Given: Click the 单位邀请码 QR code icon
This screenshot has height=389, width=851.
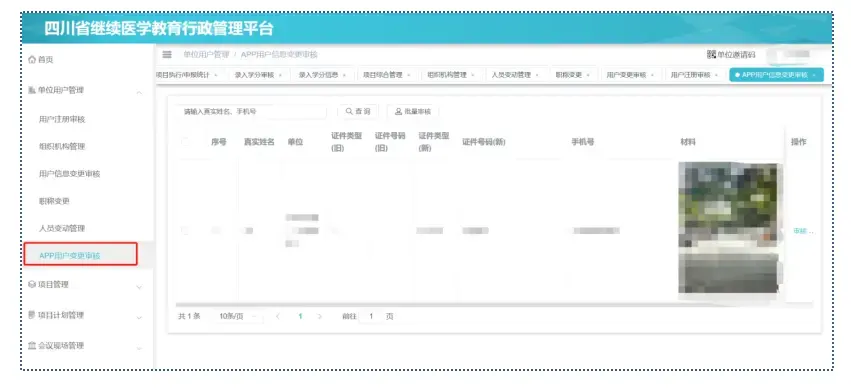Looking at the screenshot, I should [711, 54].
